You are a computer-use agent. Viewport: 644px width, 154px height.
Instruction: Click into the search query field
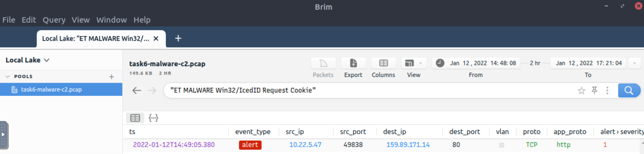pyautogui.click(x=370, y=90)
